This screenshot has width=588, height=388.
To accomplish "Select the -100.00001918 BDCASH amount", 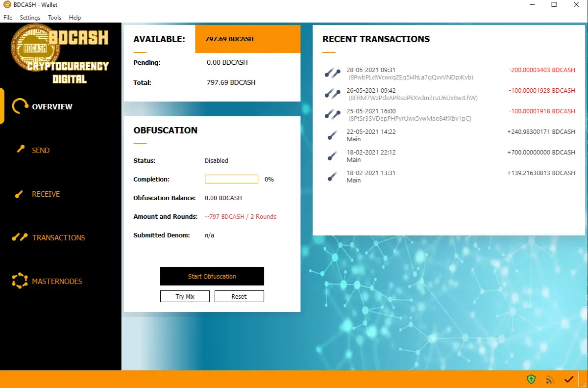I will pos(542,111).
